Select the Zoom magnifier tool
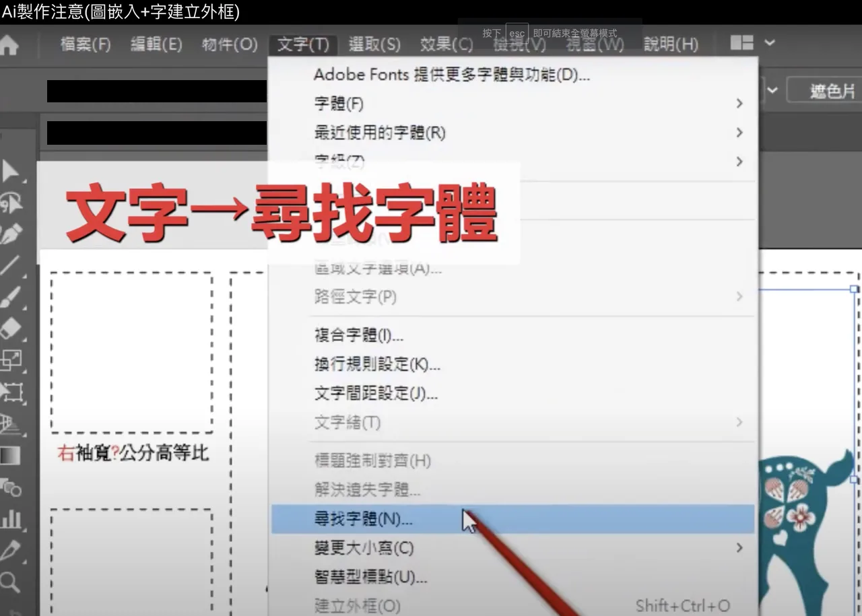This screenshot has width=862, height=616. tap(10, 582)
